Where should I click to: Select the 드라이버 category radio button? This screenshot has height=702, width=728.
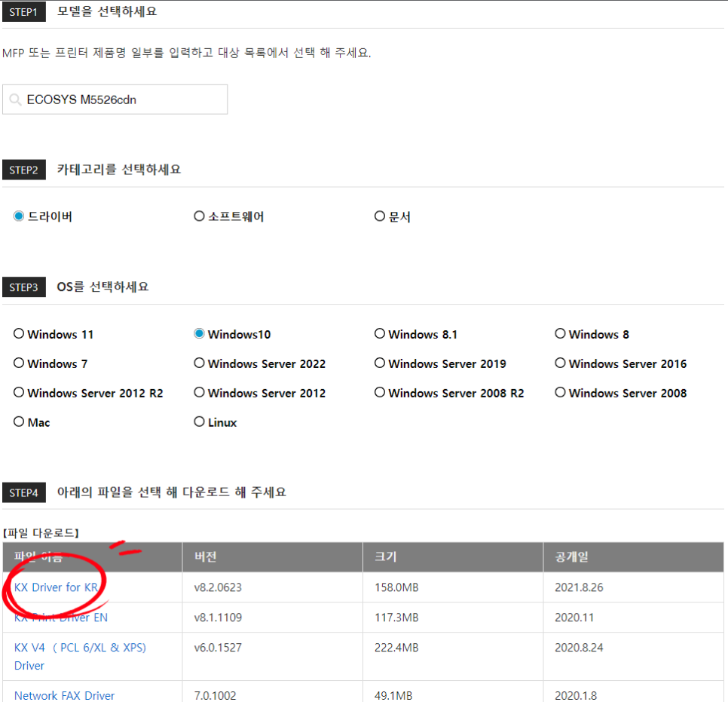pos(19,216)
